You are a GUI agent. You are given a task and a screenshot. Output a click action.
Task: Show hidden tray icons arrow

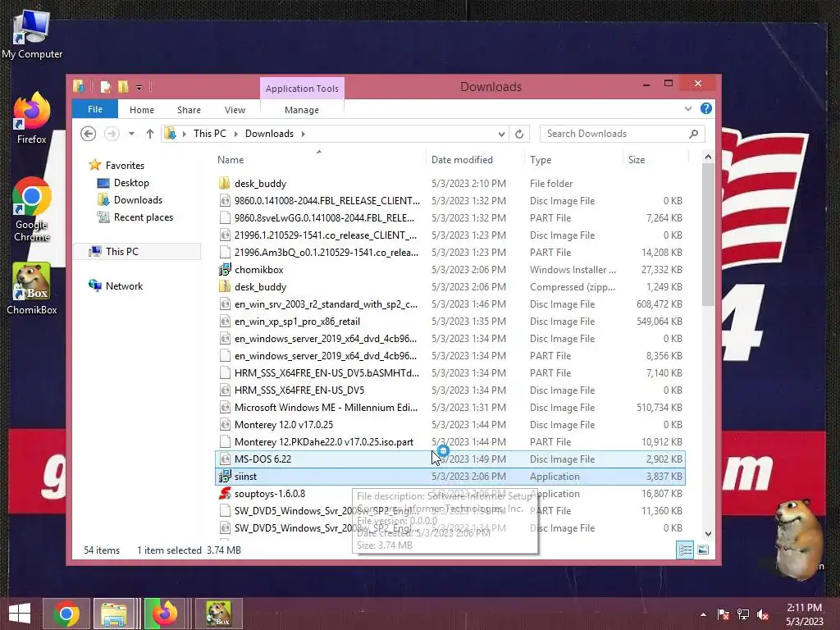click(x=703, y=614)
